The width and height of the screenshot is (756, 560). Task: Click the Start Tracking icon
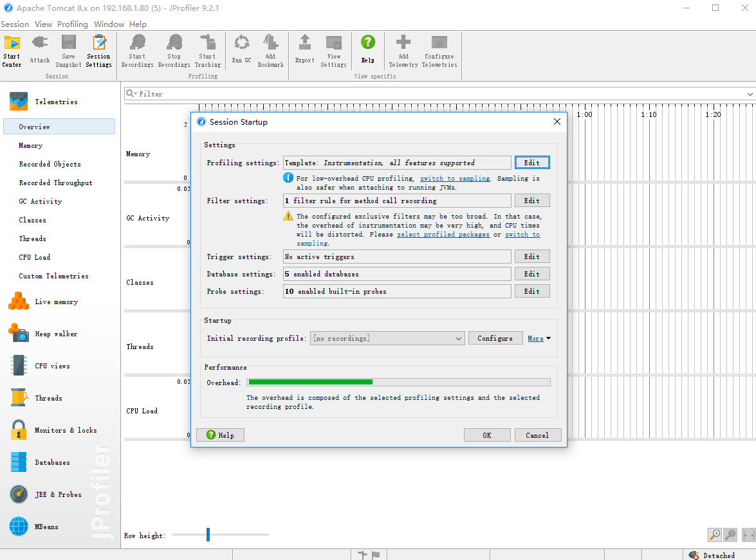pyautogui.click(x=207, y=51)
